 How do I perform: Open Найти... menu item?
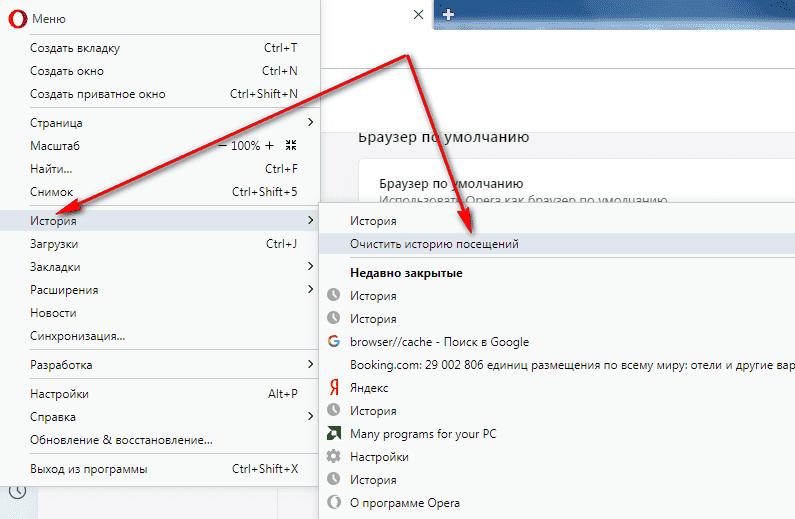point(159,169)
